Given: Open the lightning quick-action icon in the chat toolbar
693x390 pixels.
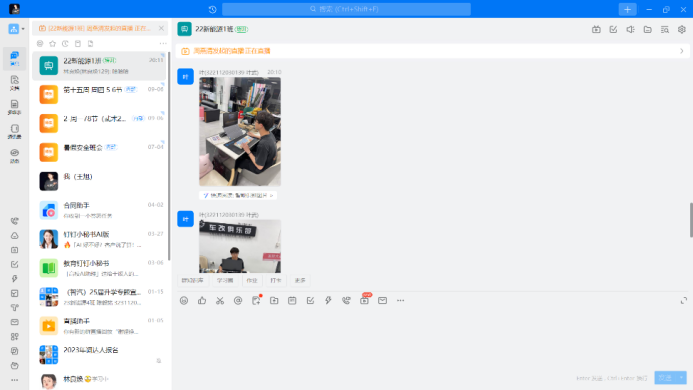Looking at the screenshot, I should tap(328, 301).
